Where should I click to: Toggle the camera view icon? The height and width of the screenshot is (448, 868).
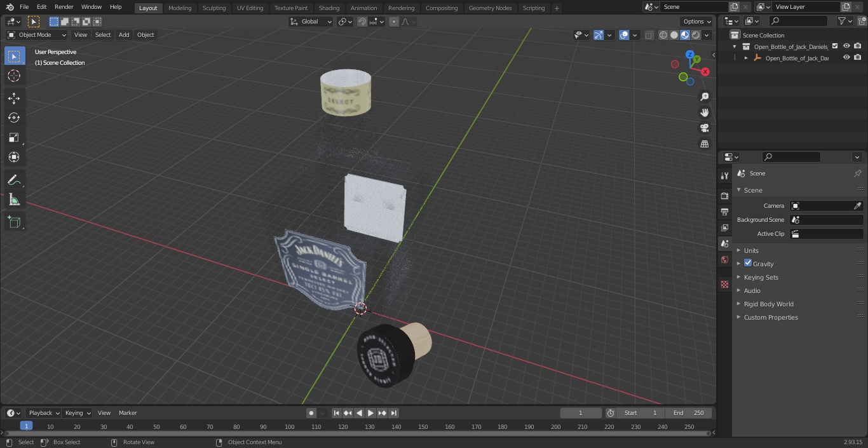point(704,128)
